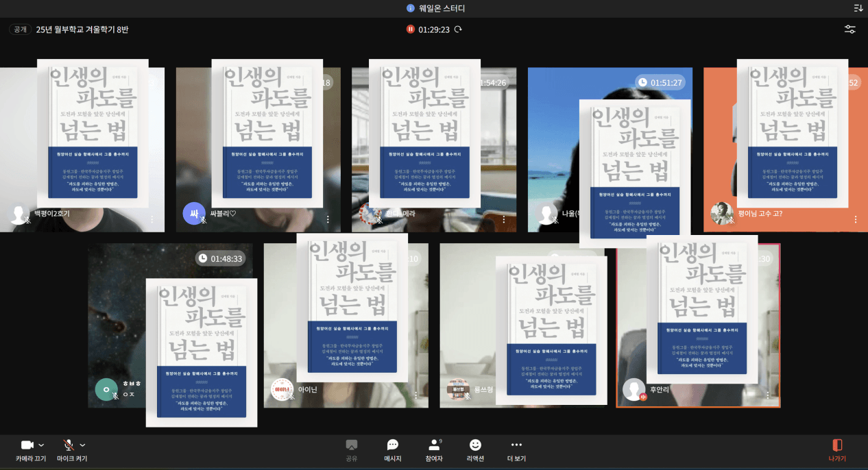Click the 01:51:27 timer badge
The image size is (868, 470).
(x=660, y=82)
